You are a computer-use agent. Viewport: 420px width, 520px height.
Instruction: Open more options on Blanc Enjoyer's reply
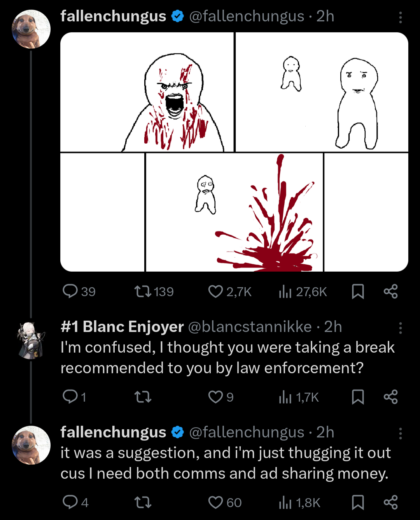(x=400, y=328)
